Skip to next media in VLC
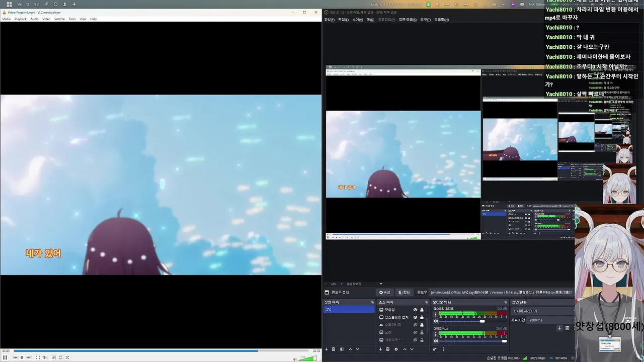The width and height of the screenshot is (644, 362). [x=28, y=357]
